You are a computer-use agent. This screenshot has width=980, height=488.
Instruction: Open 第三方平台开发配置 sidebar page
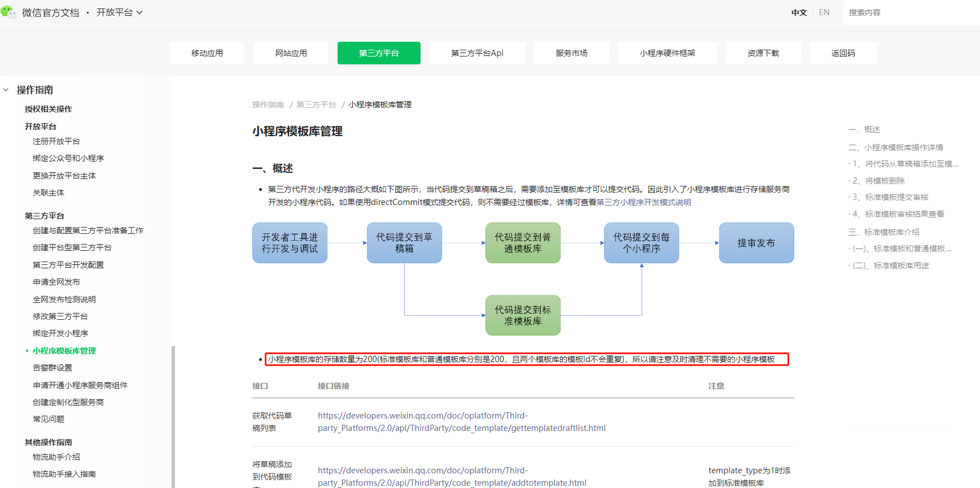68,265
